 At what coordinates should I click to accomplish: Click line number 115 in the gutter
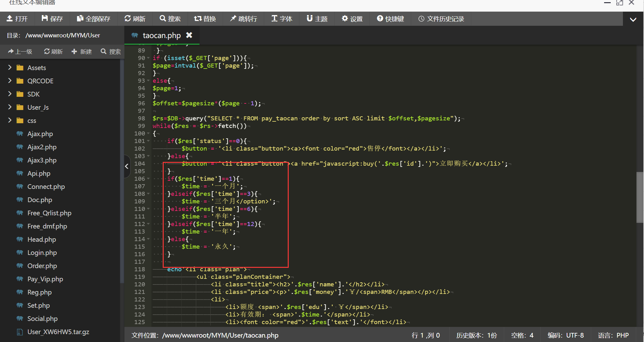(139, 246)
